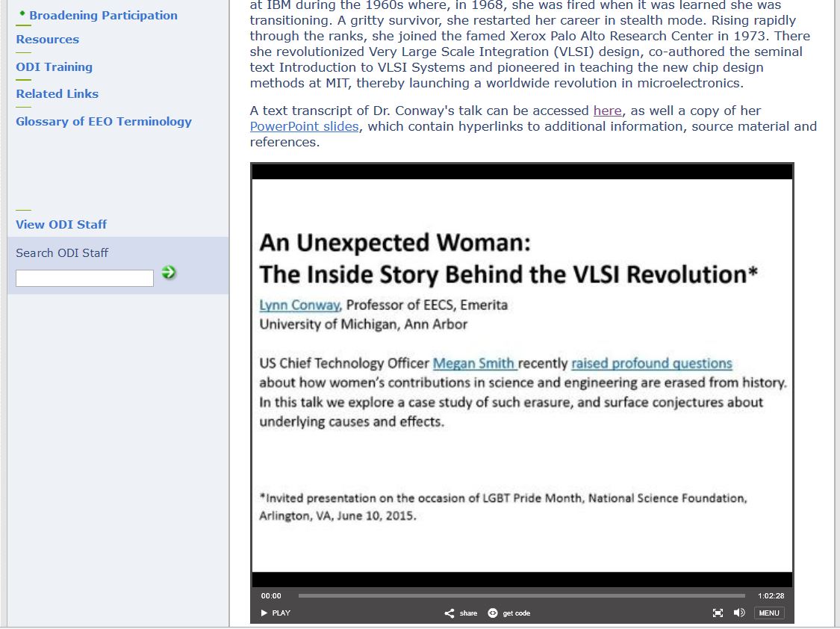Viewport: 840px width, 629px height.
Task: Open the Broadening Participation sidebar item
Action: (103, 15)
